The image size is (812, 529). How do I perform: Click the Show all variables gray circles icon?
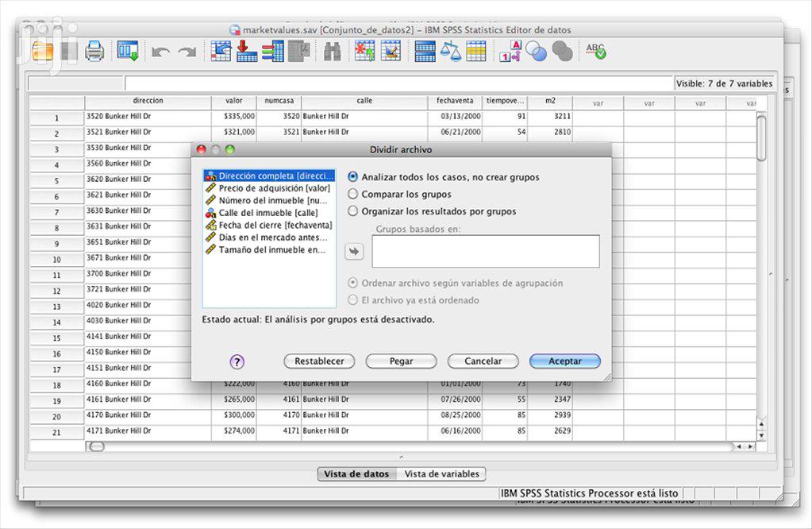pos(563,52)
